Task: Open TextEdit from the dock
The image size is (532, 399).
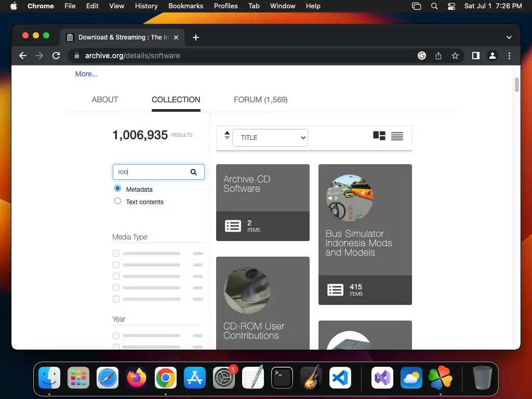Action: pyautogui.click(x=253, y=378)
